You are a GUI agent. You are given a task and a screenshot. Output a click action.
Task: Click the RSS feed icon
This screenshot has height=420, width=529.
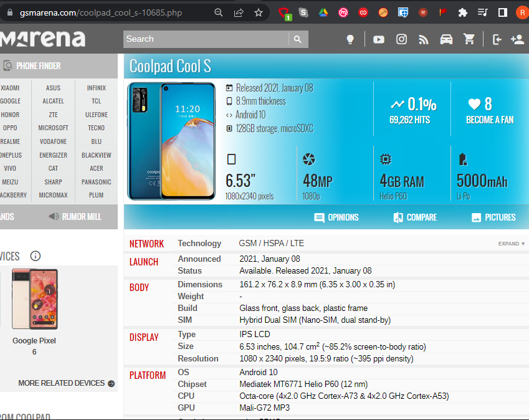pos(424,39)
